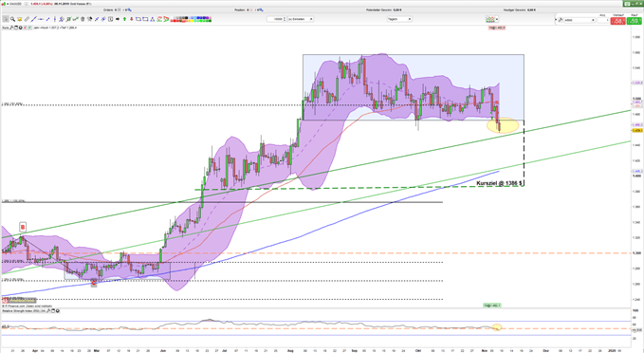Select the cursor pointer tool
This screenshot has width=644, height=353.
pyautogui.click(x=6, y=19)
